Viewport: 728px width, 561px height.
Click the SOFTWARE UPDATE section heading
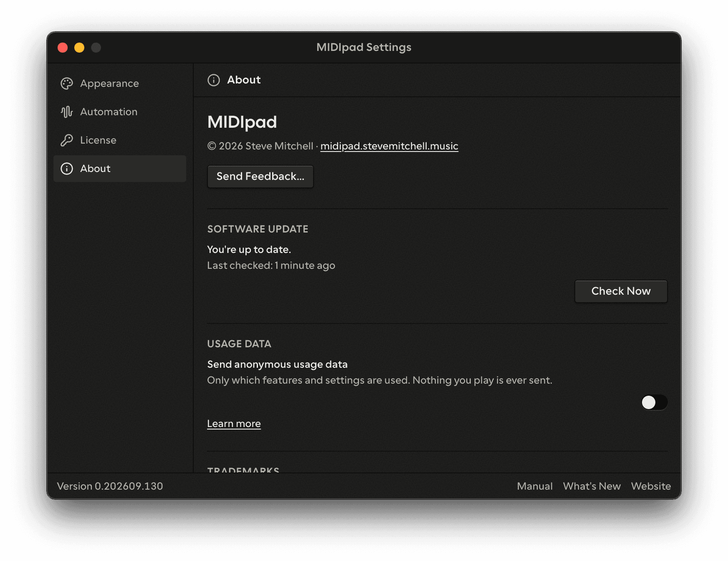(x=258, y=229)
